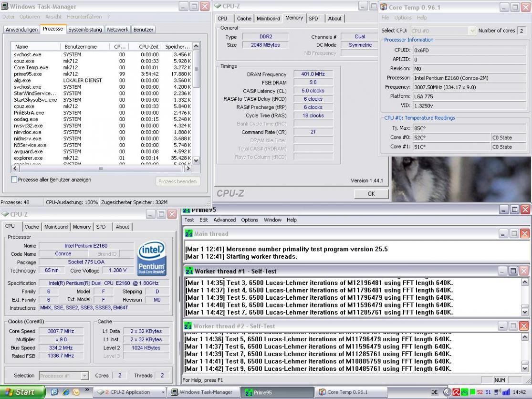Click the Worker thread #1 window icon
Screen dimensions: 532x399
(x=189, y=271)
